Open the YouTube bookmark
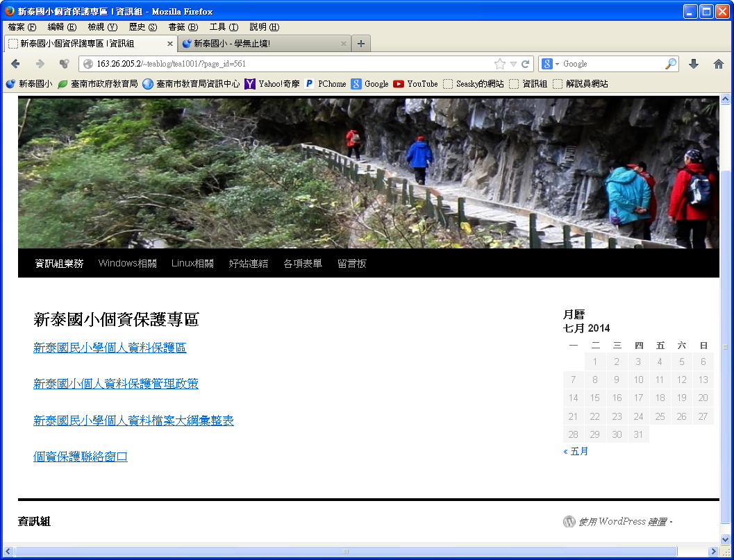 point(415,84)
